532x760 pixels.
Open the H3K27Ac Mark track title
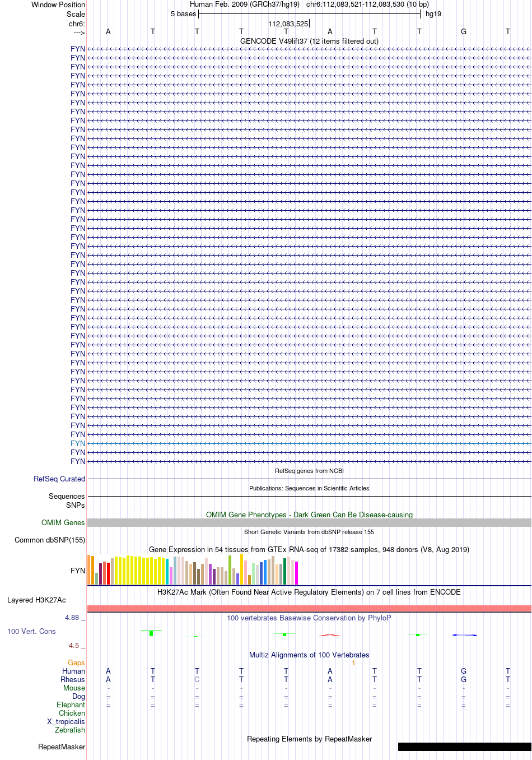(x=309, y=592)
